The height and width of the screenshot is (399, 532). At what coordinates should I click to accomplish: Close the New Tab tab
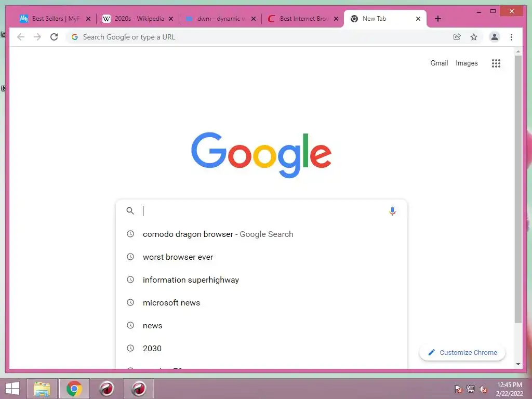coord(418,19)
